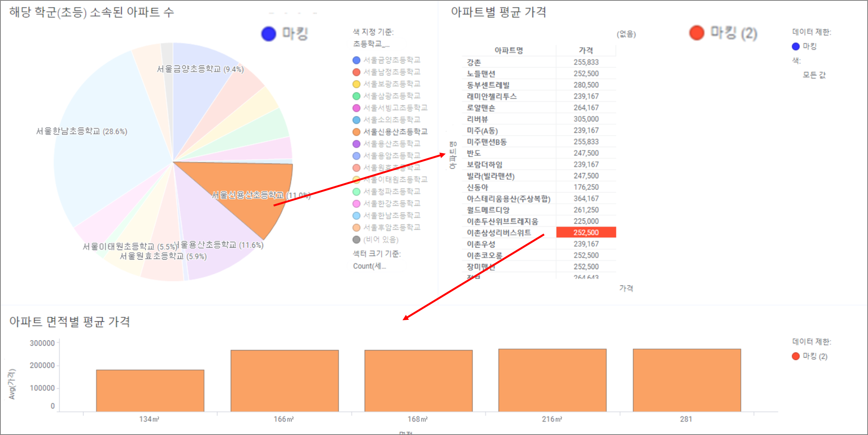Click the 서울남정초등학교 red legend dot
Screen dimensions: 868x435
tap(356, 72)
